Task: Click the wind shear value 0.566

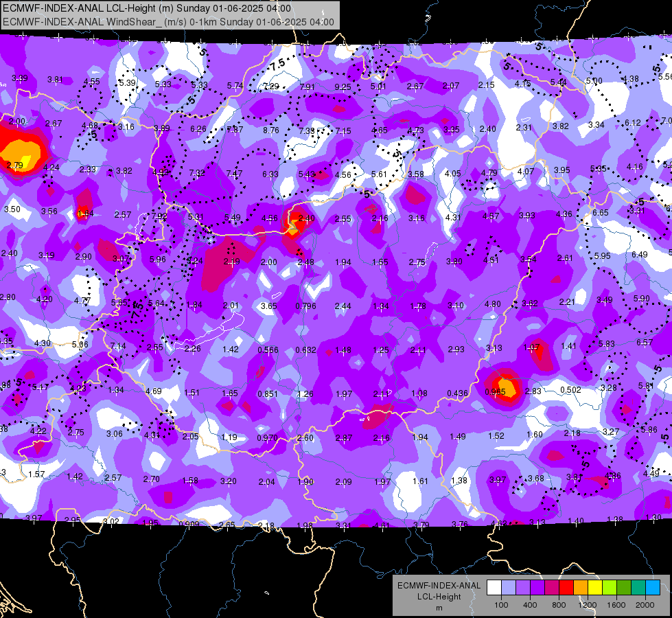Action: coord(268,350)
